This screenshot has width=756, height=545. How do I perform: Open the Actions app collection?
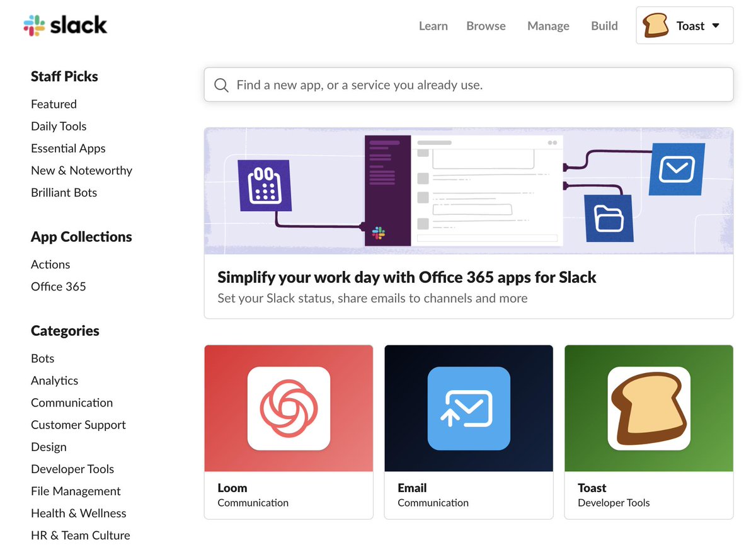[x=50, y=264]
